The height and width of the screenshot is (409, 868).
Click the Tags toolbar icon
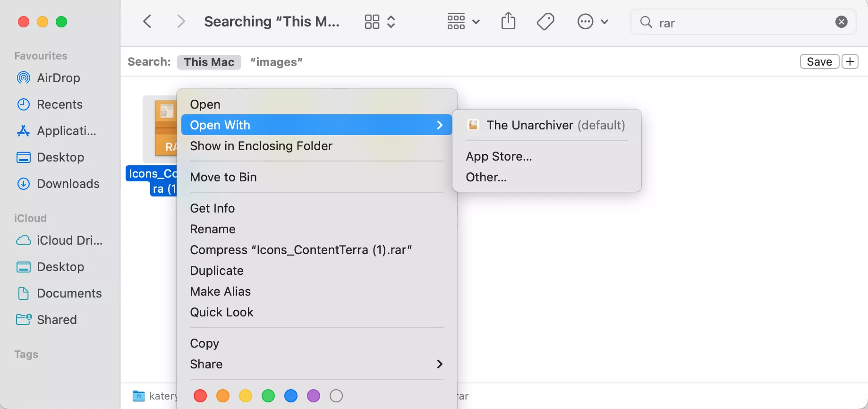point(545,22)
